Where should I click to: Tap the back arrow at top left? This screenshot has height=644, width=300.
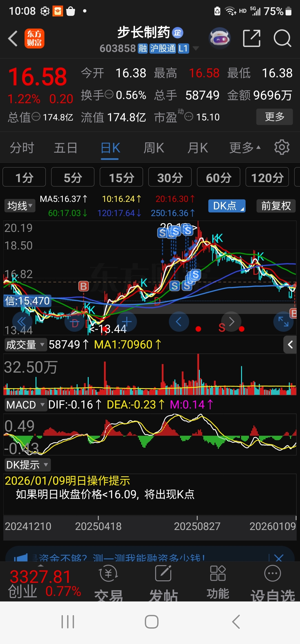click(x=13, y=38)
